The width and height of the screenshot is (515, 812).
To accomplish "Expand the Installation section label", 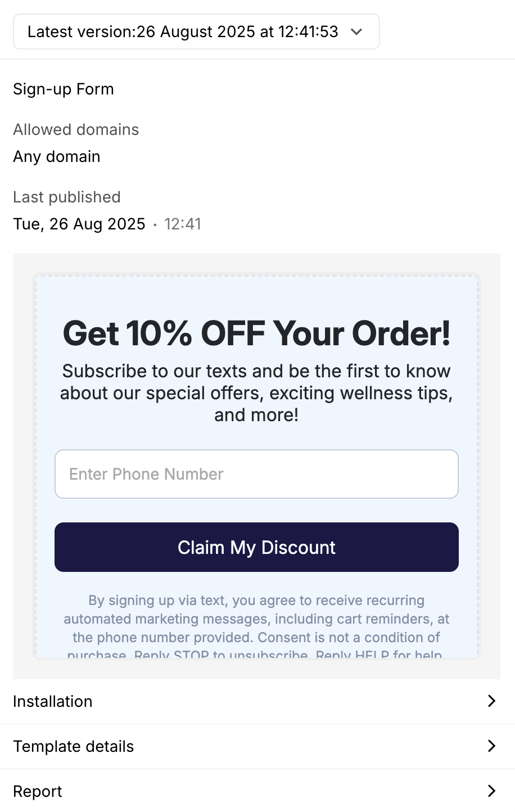I will click(x=53, y=701).
